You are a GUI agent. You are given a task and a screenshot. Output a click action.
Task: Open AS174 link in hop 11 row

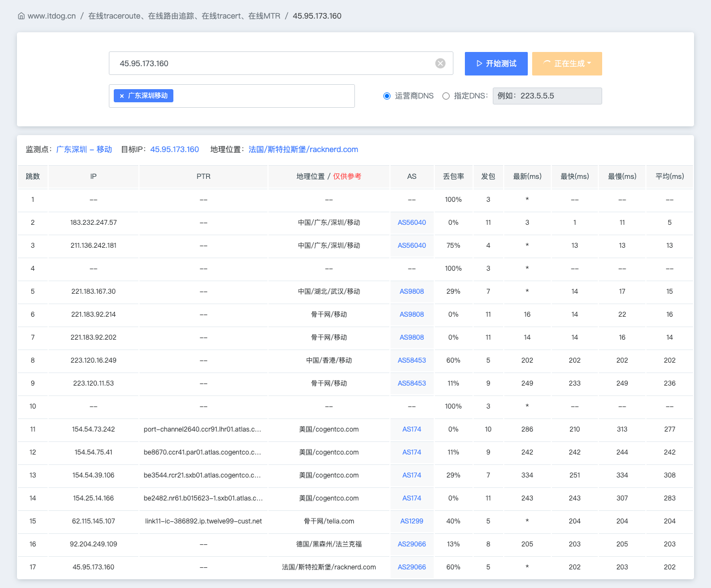coord(412,429)
